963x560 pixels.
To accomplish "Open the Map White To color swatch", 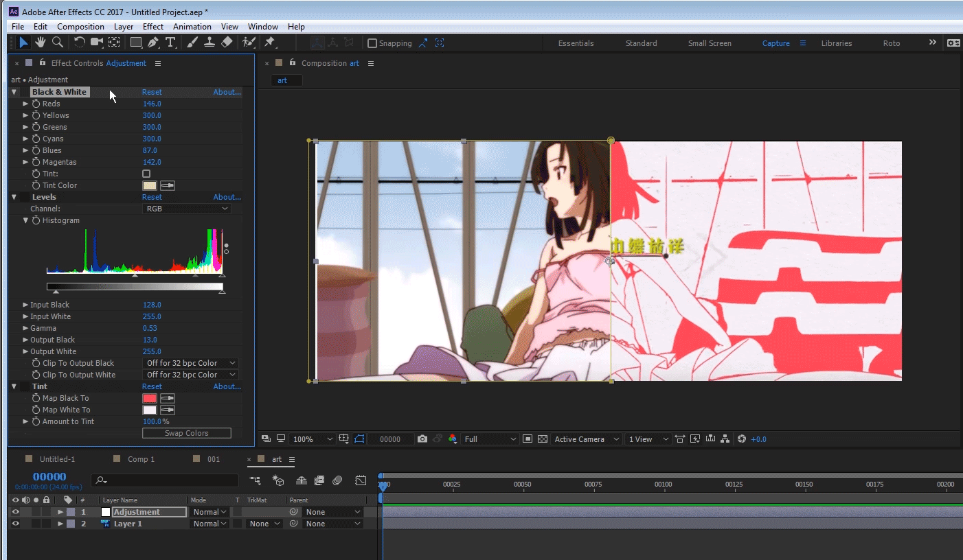I will pyautogui.click(x=150, y=410).
